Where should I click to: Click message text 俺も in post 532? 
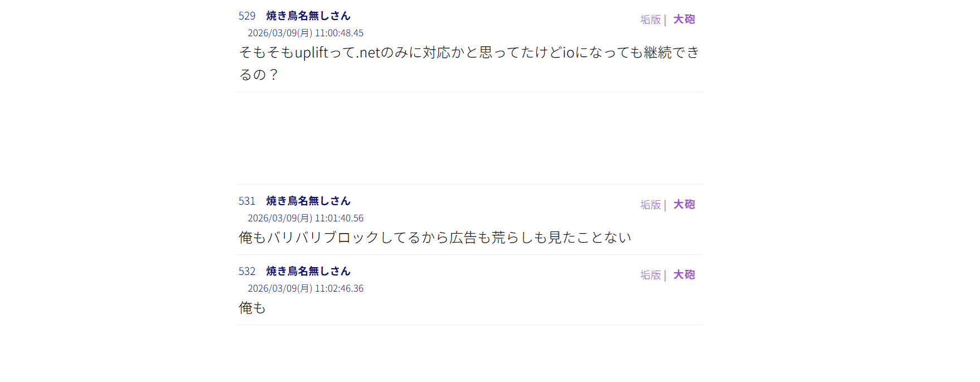253,308
